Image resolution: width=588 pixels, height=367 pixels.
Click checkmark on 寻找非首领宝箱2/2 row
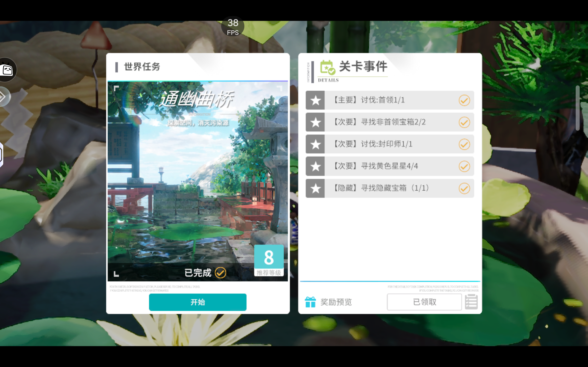click(x=464, y=122)
